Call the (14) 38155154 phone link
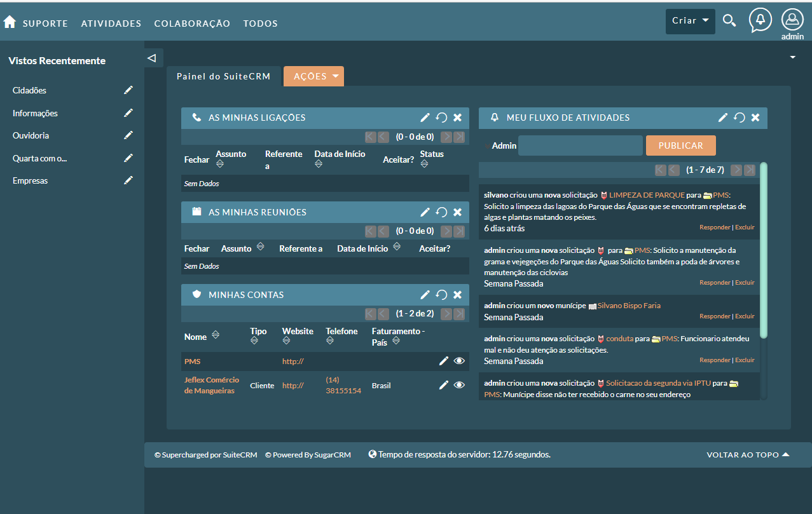The width and height of the screenshot is (812, 514). pyautogui.click(x=343, y=385)
